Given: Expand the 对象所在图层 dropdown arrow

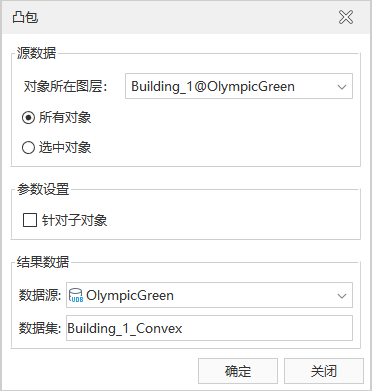Looking at the screenshot, I should pyautogui.click(x=342, y=87).
